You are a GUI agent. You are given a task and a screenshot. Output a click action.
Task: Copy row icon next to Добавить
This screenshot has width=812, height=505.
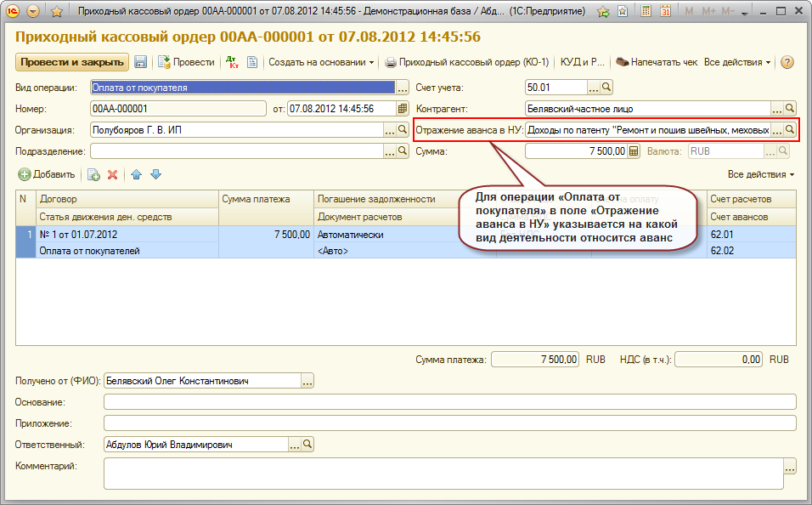(93, 174)
